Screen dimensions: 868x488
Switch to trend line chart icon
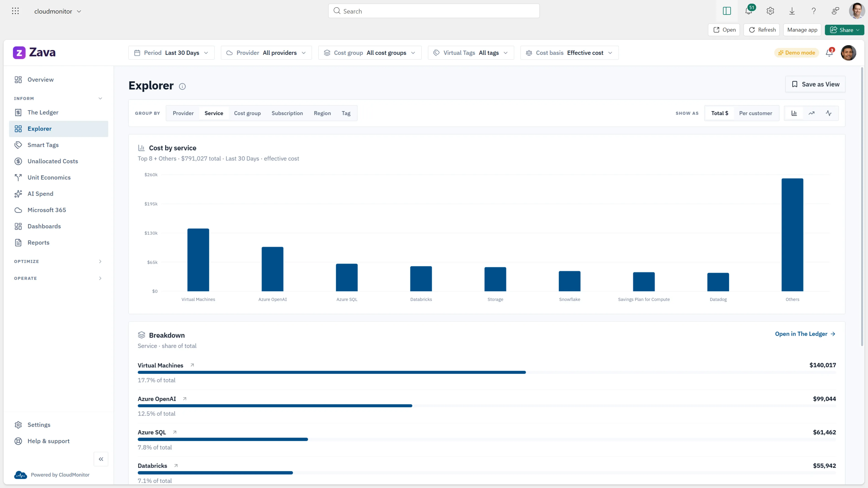(811, 113)
